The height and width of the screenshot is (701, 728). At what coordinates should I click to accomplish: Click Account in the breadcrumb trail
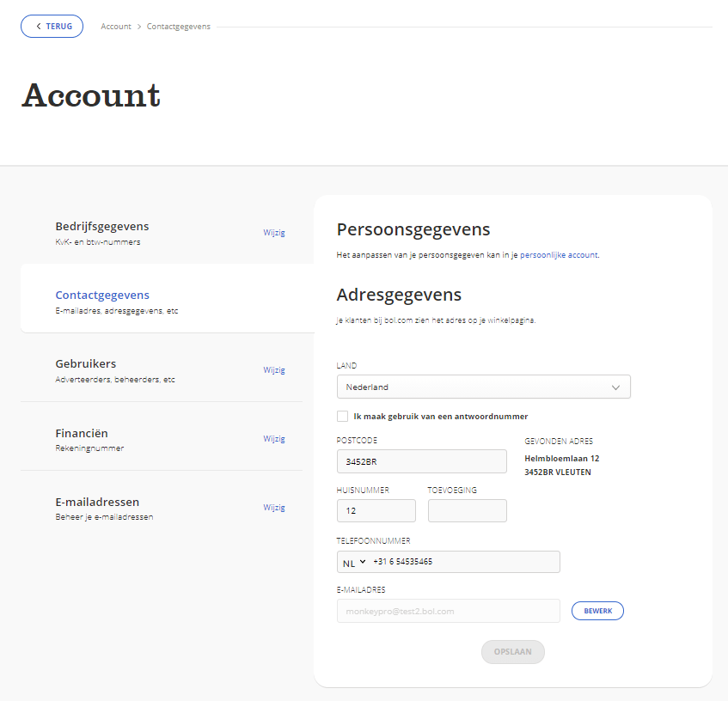(x=116, y=26)
